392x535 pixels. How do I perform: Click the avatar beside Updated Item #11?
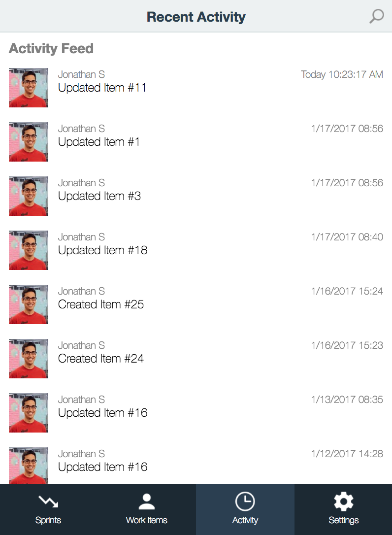[x=29, y=88]
